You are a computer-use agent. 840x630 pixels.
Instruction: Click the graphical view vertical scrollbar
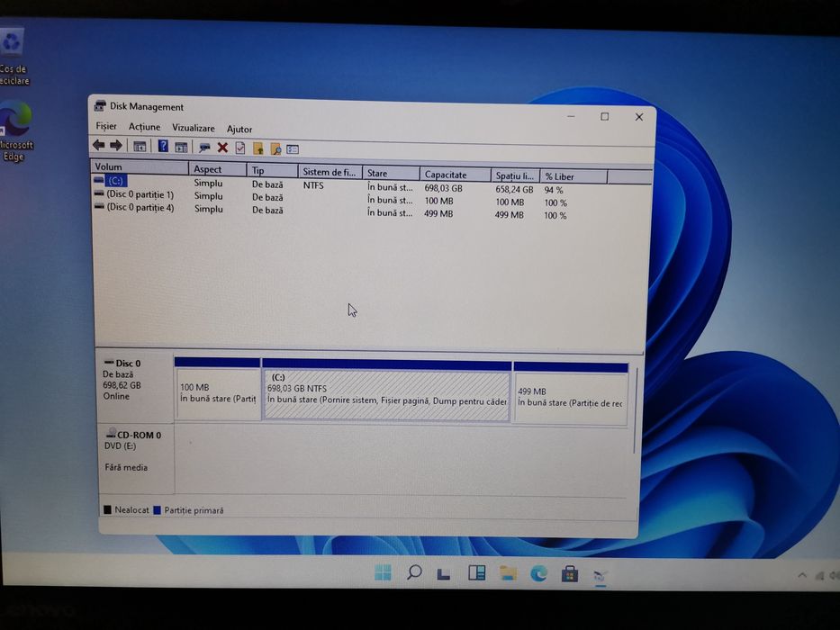[636, 411]
